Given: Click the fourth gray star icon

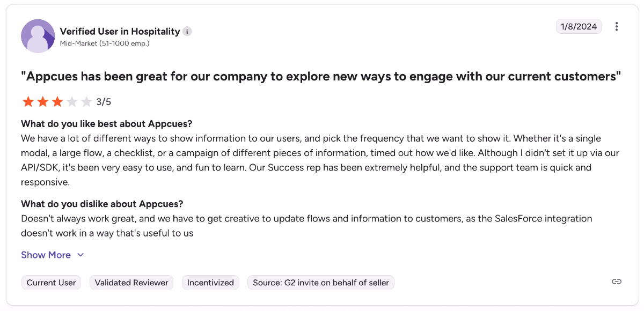Looking at the screenshot, I should [71, 101].
